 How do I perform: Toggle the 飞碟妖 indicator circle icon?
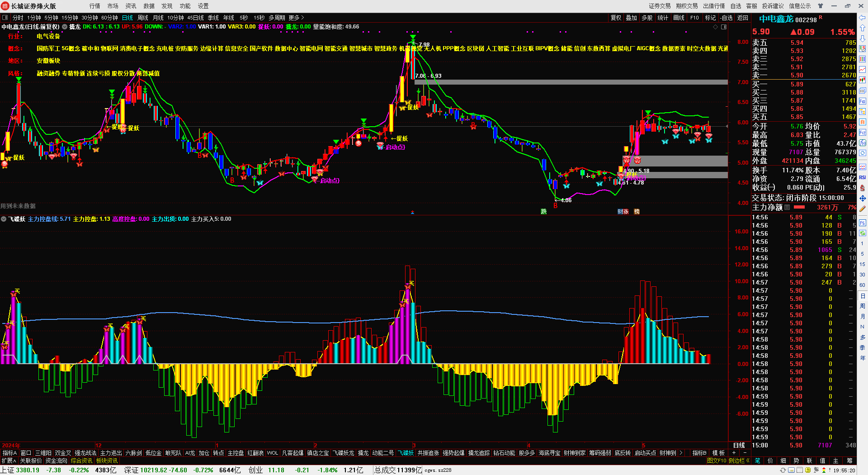[4, 219]
